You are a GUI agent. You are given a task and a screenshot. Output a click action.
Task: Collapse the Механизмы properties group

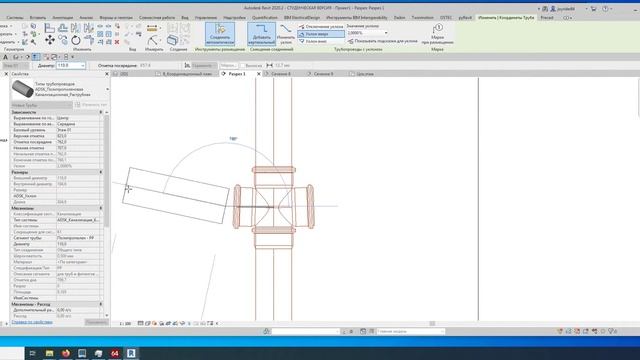(101, 208)
